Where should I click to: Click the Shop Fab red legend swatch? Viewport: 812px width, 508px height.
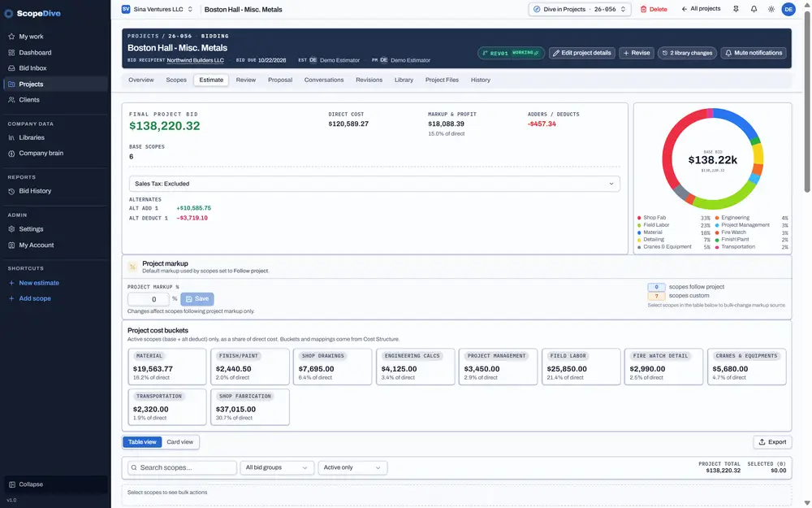point(640,218)
